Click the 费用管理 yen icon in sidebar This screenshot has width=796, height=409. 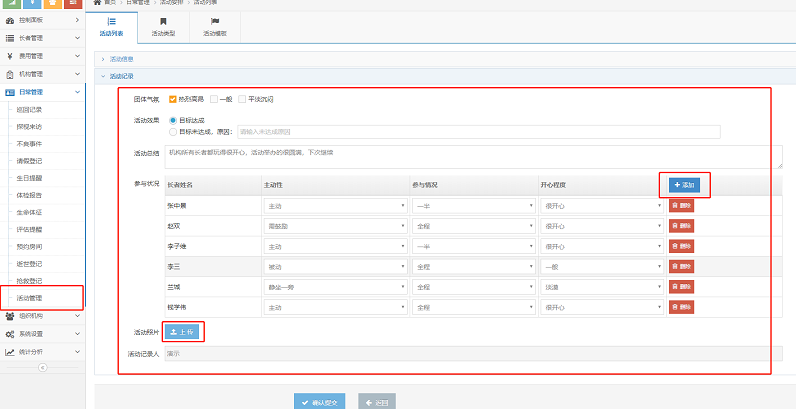click(10, 56)
